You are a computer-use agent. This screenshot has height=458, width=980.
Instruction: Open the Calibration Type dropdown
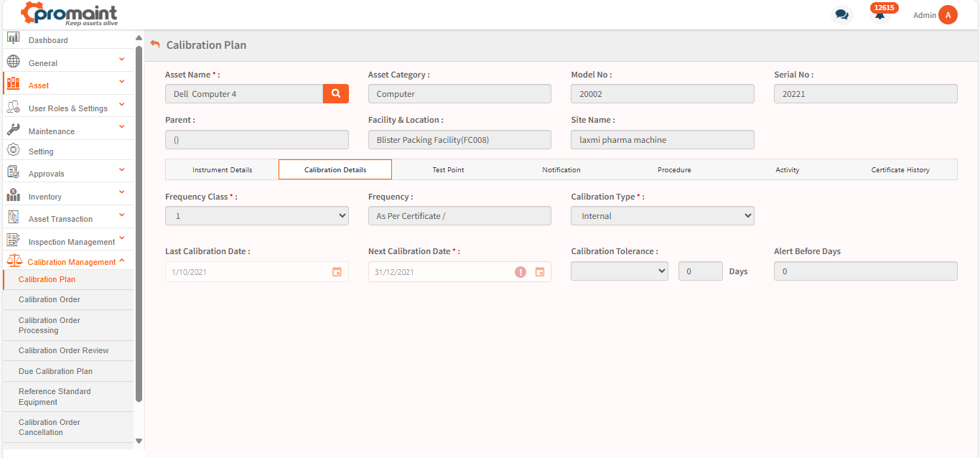662,216
